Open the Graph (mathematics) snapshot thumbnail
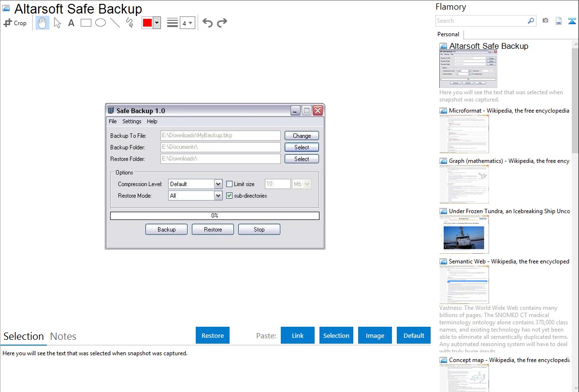 (x=464, y=184)
